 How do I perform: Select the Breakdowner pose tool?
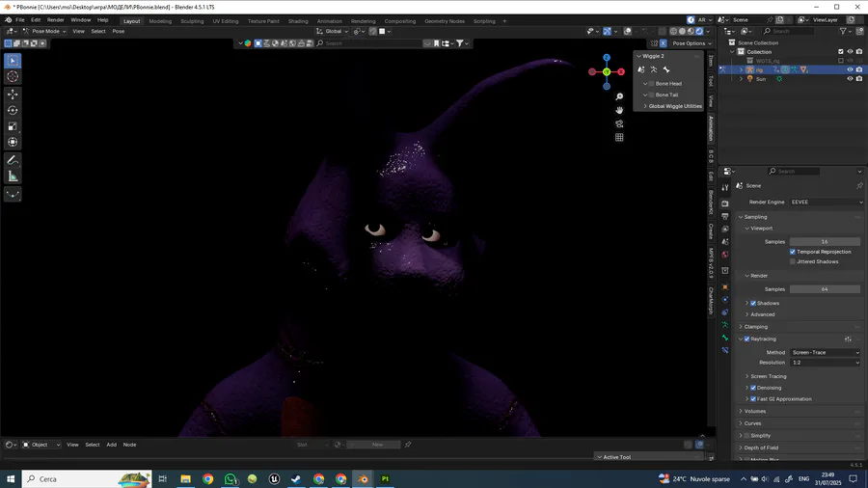coord(13,194)
